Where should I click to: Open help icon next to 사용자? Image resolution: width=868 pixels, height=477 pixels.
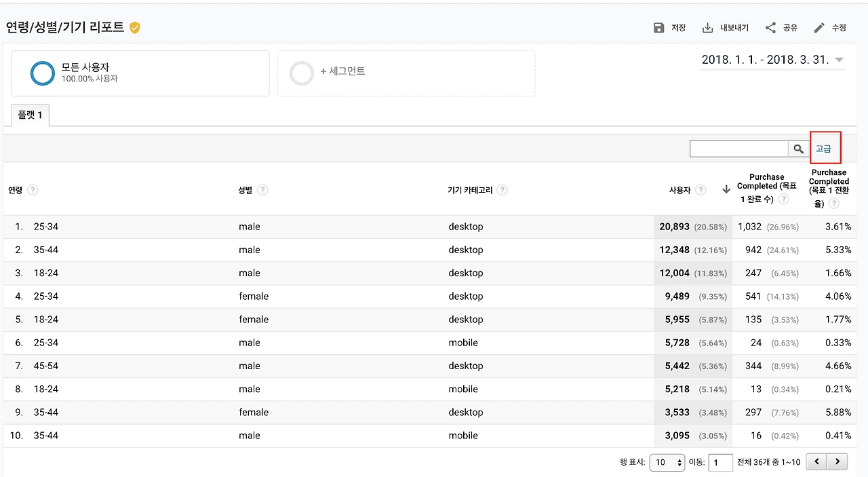click(x=701, y=190)
